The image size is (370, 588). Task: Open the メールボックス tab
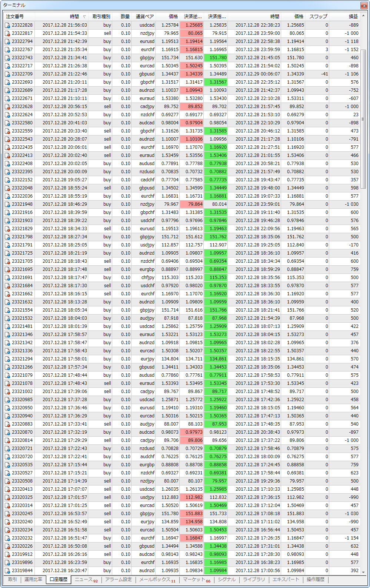coord(157,579)
